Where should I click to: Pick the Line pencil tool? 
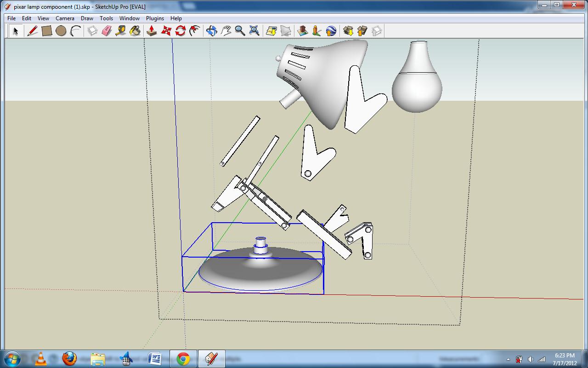32,31
